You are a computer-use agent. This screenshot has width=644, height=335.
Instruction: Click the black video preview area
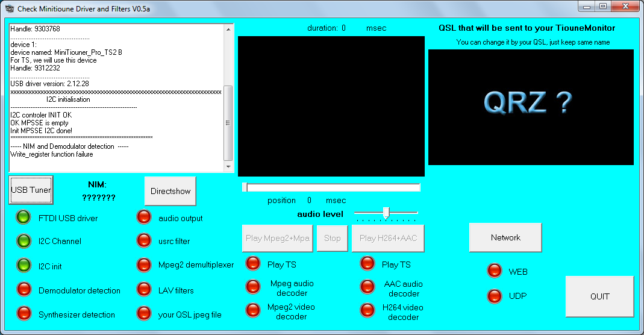(331, 106)
